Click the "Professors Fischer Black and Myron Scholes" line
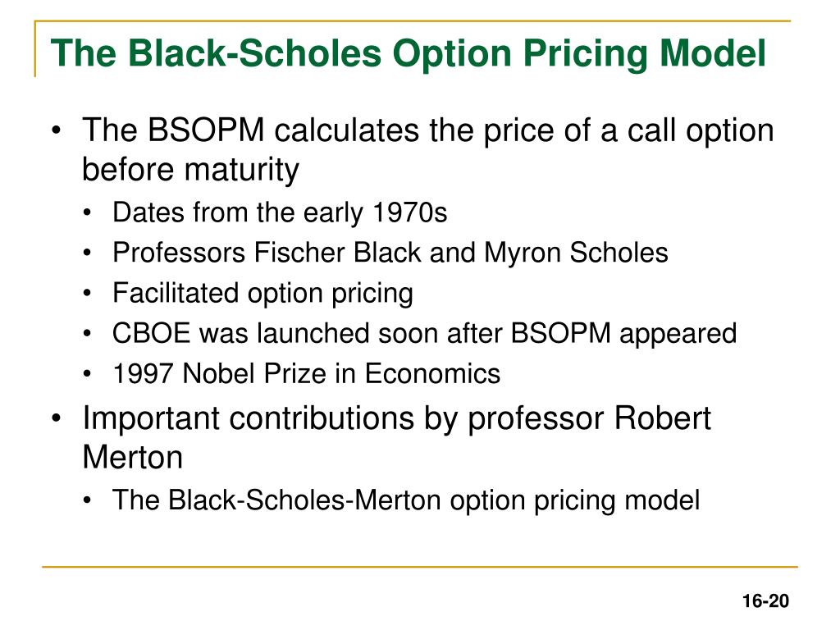The width and height of the screenshot is (840, 630). point(390,253)
